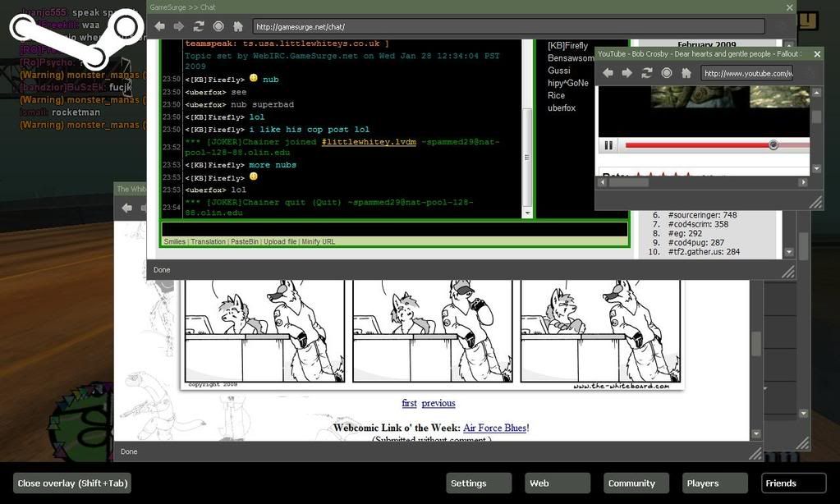Viewport: 840px width, 504px height.
Task: Open the Community overlay button
Action: tap(636, 483)
